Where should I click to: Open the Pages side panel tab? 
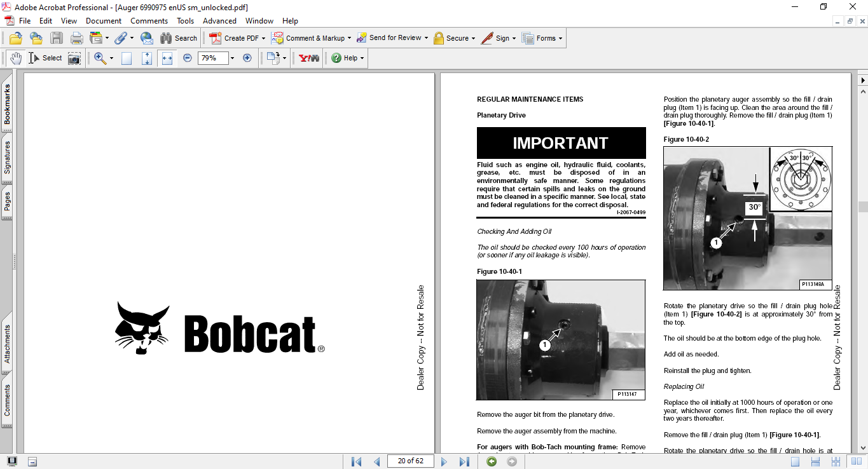click(7, 201)
